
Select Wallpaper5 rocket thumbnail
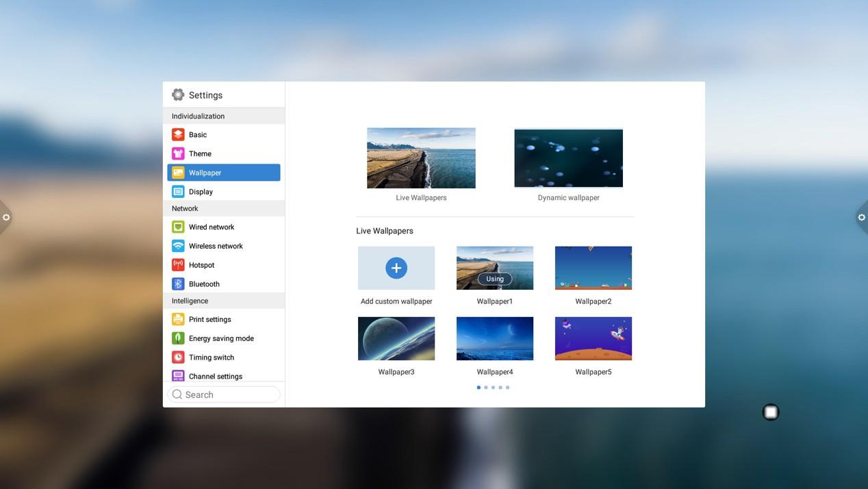[593, 338]
